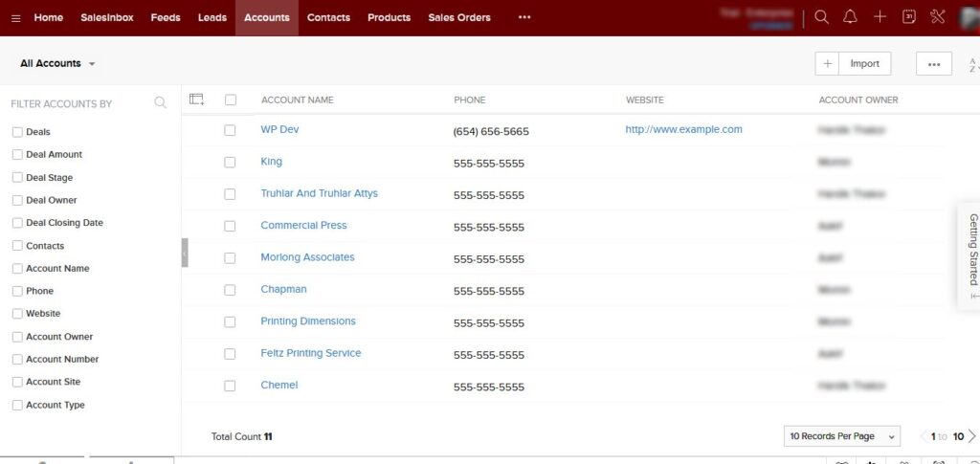Select the King row checkbox

pos(230,162)
